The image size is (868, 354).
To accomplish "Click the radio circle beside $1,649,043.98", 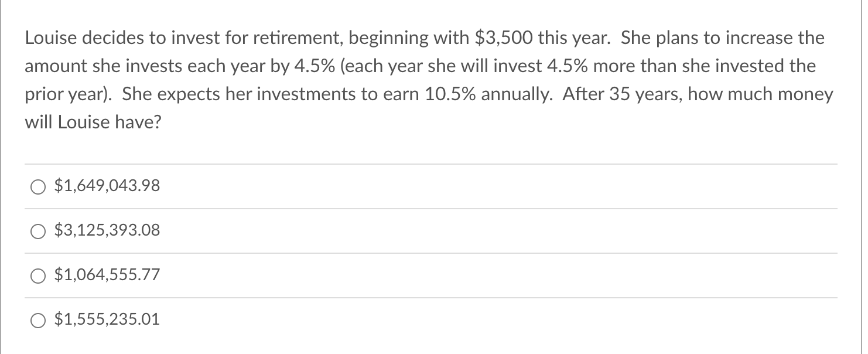I will pyautogui.click(x=38, y=186).
